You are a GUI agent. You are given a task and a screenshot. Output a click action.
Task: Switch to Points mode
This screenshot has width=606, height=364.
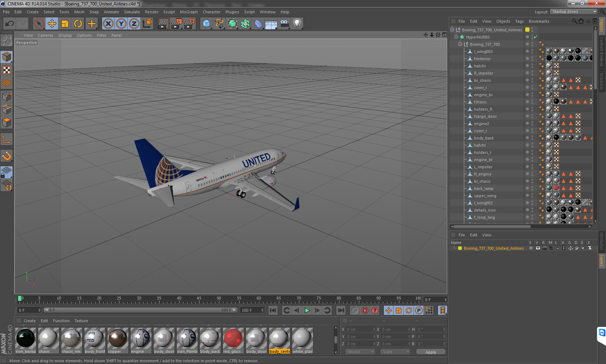pos(7,96)
